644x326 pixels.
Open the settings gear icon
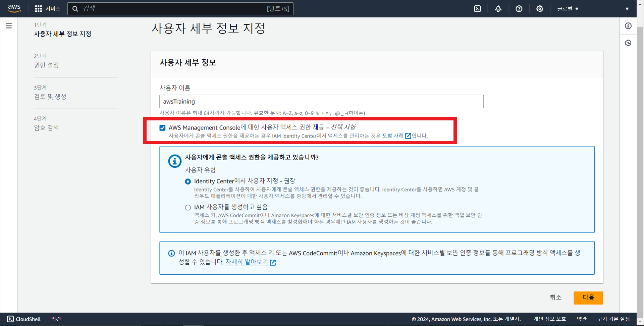coord(540,9)
